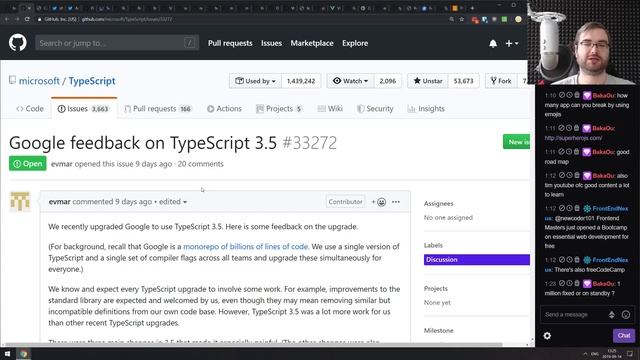Open the purple Discussion label
Viewport: 640px width, 360px height.
click(477, 260)
